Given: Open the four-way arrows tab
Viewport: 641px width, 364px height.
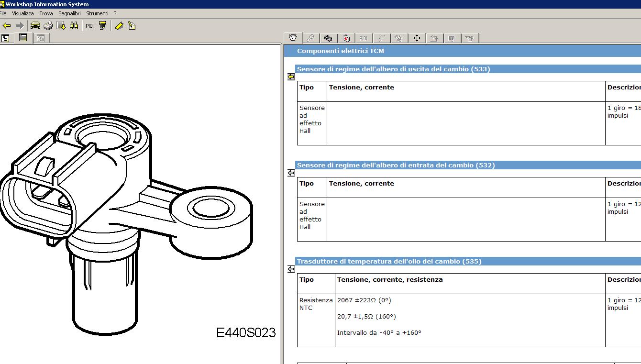Looking at the screenshot, I should (417, 38).
